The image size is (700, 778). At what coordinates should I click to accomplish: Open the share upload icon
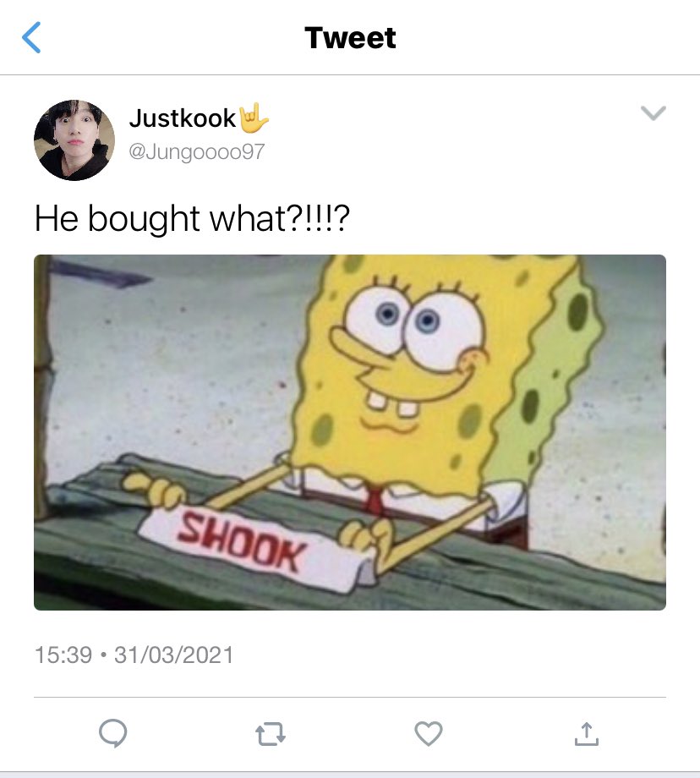(587, 734)
